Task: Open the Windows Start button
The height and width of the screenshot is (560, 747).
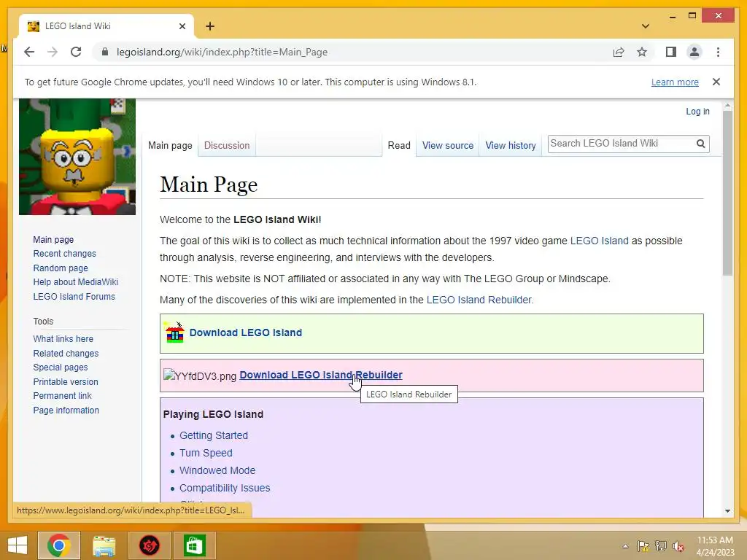Action: click(x=18, y=545)
